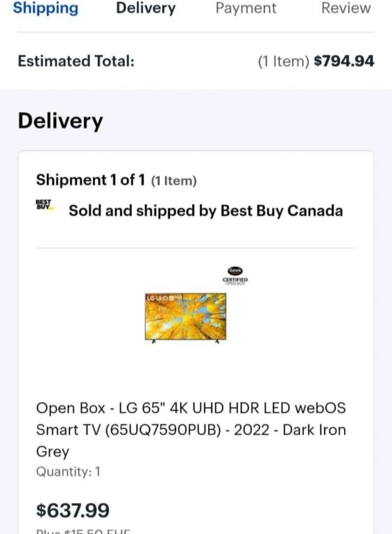Viewport: 392px width, 534px height.
Task: Click the Shipment 1 of 1 header
Action: (91, 180)
